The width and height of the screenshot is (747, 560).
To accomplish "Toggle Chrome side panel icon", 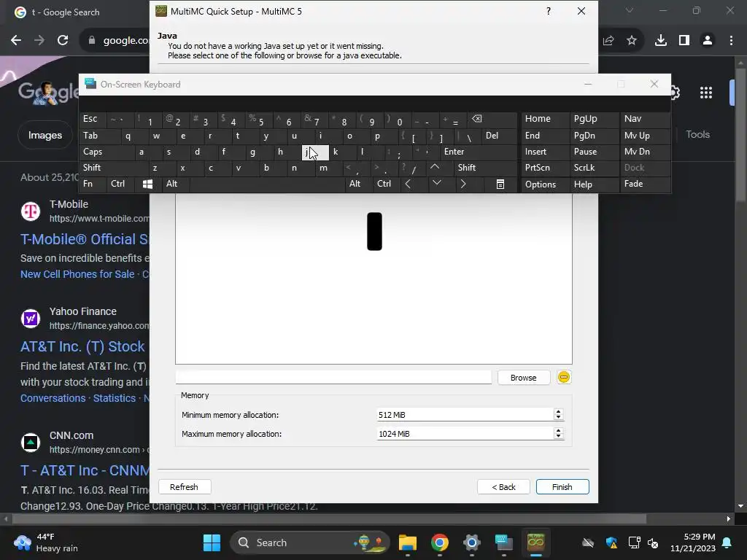I will (684, 41).
